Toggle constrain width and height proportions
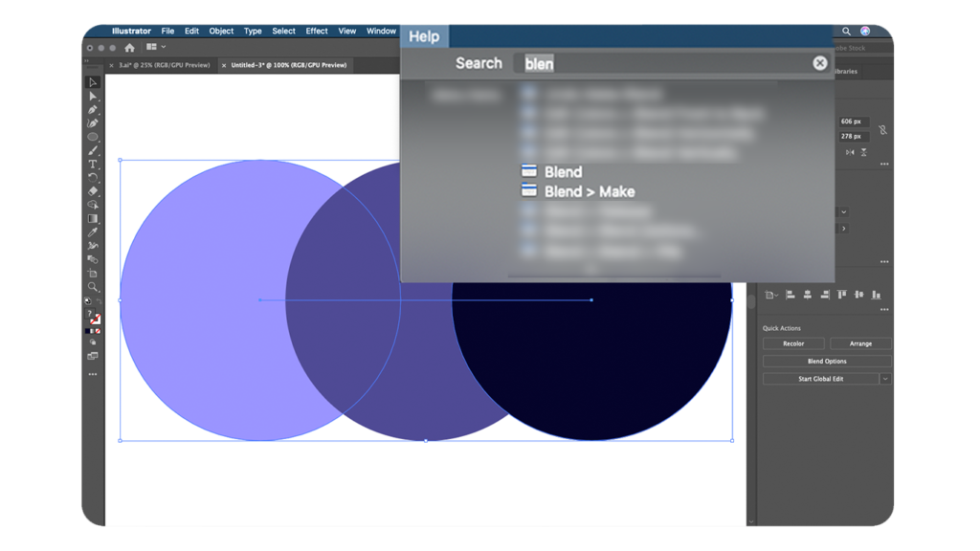This screenshot has width=980, height=551. (x=882, y=130)
